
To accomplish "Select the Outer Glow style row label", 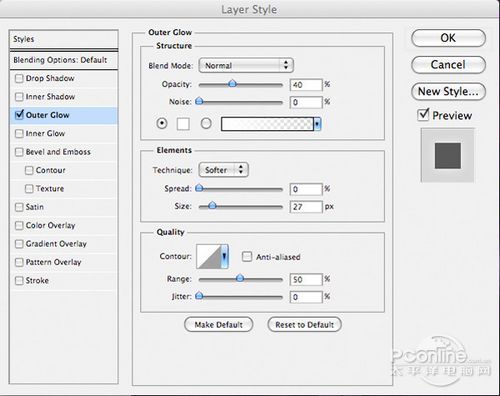I will coord(48,115).
